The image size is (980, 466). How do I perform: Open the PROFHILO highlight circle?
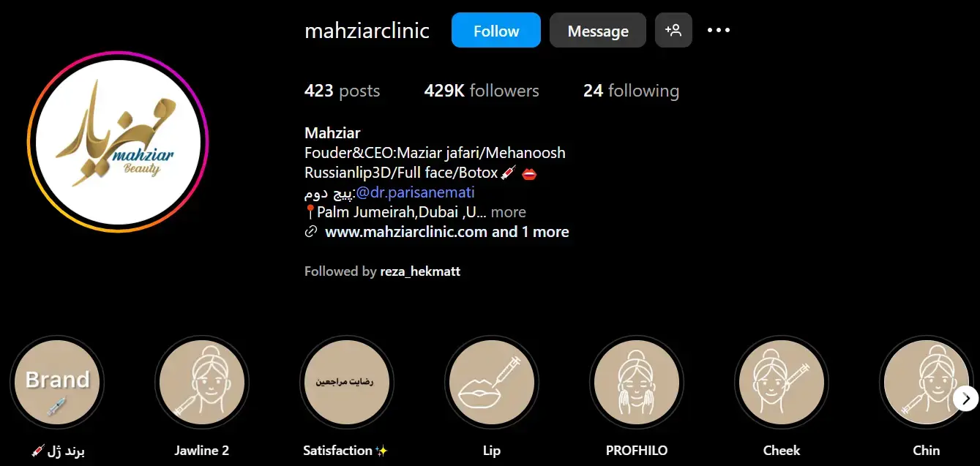point(637,382)
